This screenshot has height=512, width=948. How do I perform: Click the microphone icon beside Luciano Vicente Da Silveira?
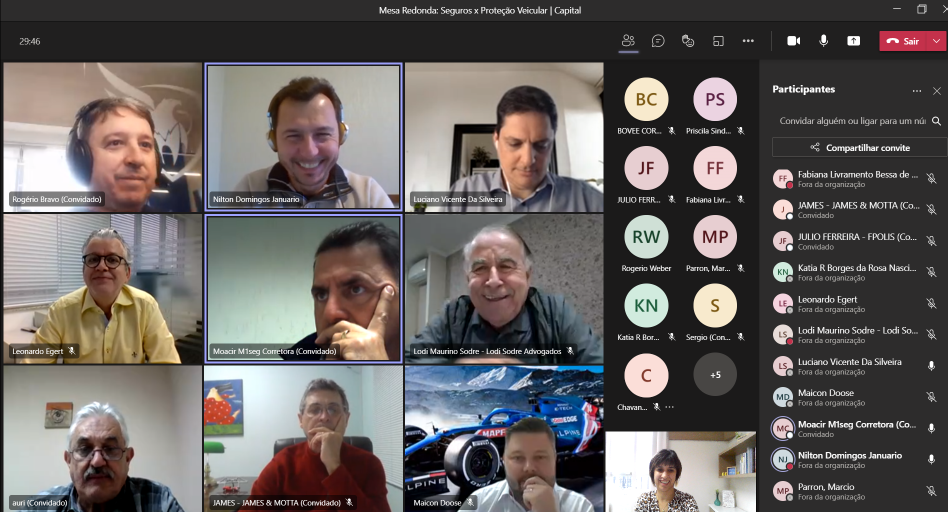point(931,366)
